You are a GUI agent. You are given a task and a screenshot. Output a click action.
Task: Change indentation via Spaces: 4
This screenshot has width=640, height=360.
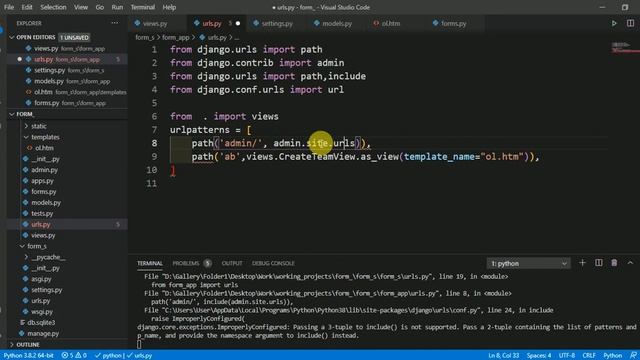(539, 355)
